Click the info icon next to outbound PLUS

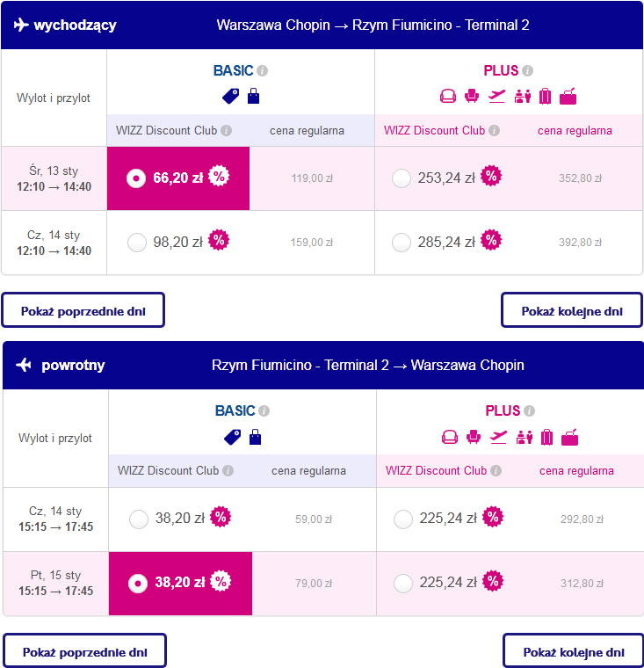527,70
